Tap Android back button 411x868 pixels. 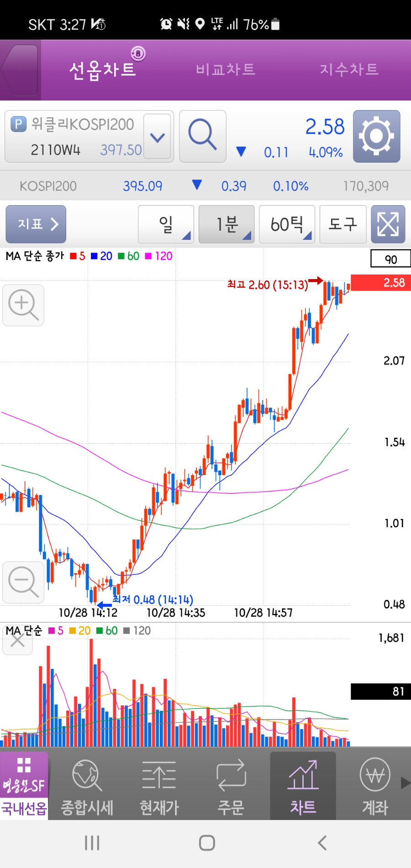[322, 843]
